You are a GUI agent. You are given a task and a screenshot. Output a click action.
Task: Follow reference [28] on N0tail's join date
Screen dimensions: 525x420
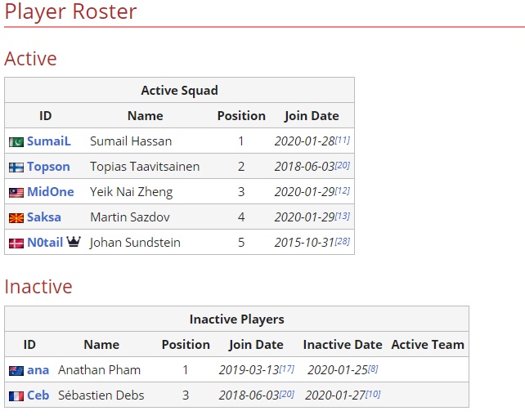pyautogui.click(x=343, y=241)
